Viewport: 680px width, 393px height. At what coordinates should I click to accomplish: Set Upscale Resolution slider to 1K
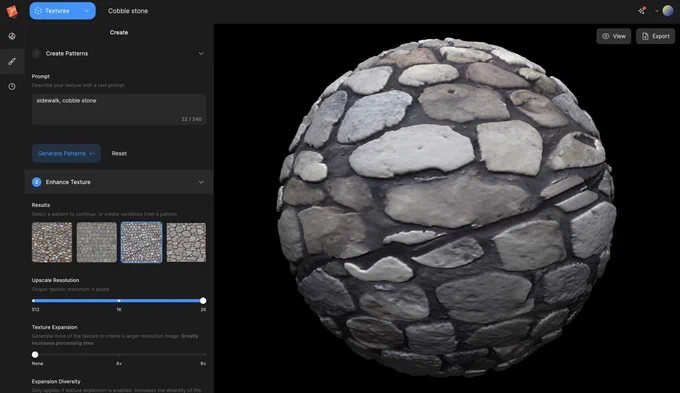[119, 301]
